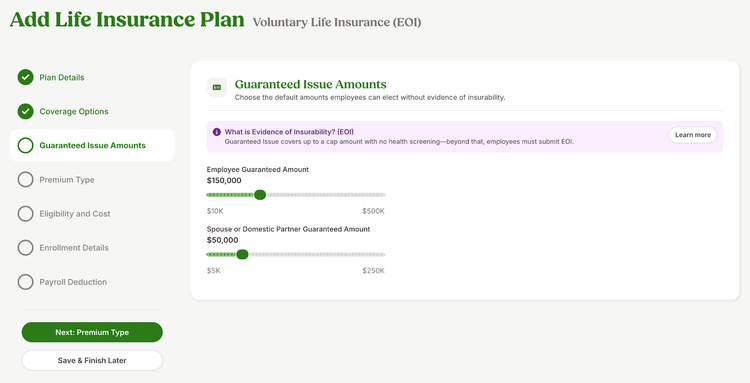Select Premium Type in the sidebar
The width and height of the screenshot is (750, 383).
67,180
